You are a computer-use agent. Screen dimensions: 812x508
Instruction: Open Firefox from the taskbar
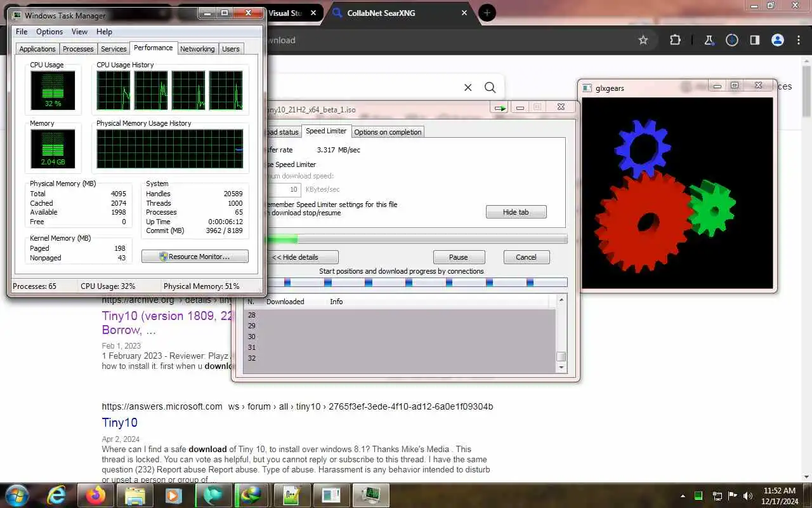[x=96, y=495]
